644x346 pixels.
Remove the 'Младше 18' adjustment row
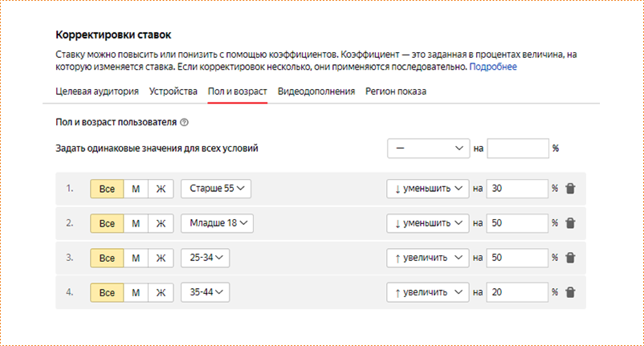pos(570,223)
